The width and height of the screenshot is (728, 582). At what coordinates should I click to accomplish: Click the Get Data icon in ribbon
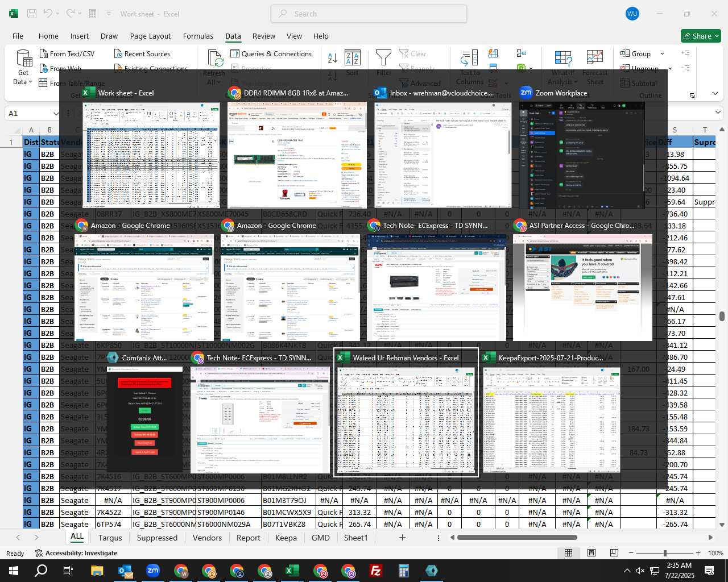point(24,59)
